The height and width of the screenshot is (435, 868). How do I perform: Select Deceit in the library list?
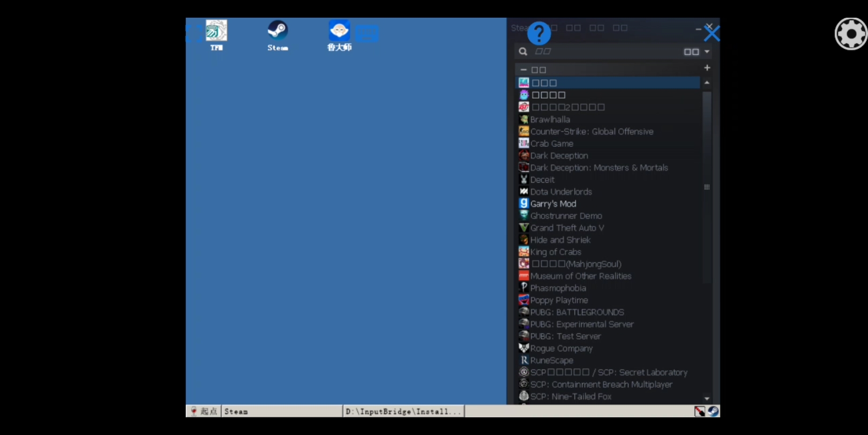pyautogui.click(x=608, y=179)
